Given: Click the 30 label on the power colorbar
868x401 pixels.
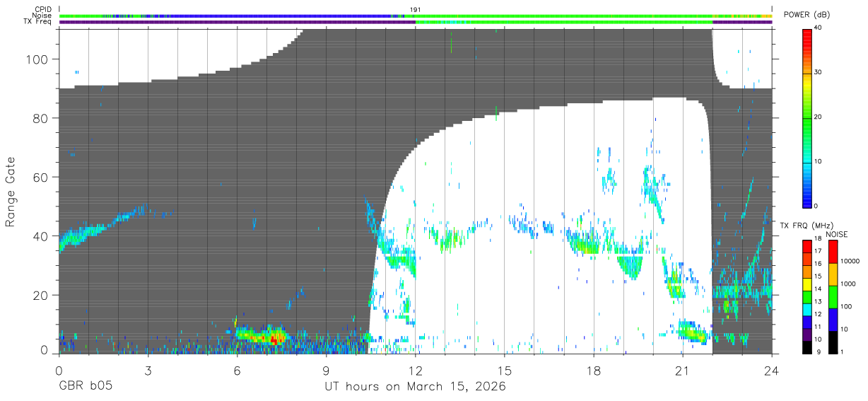Looking at the screenshot, I should 819,72.
